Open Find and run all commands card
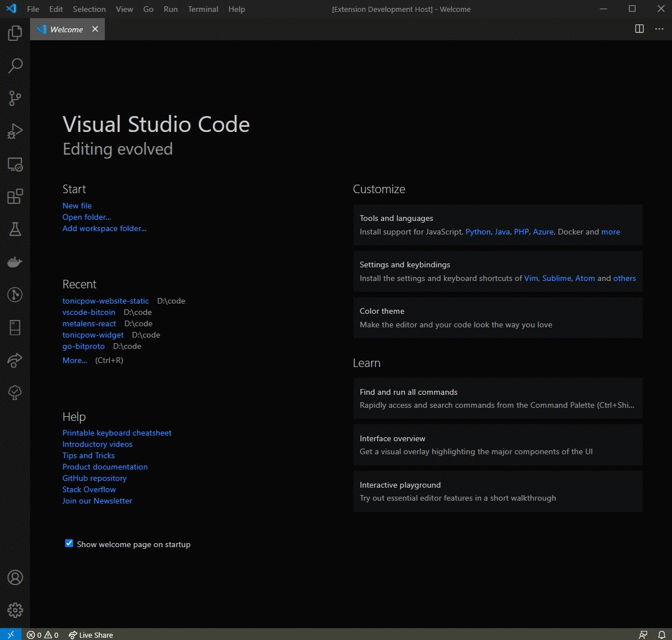This screenshot has height=640, width=672. [497, 398]
